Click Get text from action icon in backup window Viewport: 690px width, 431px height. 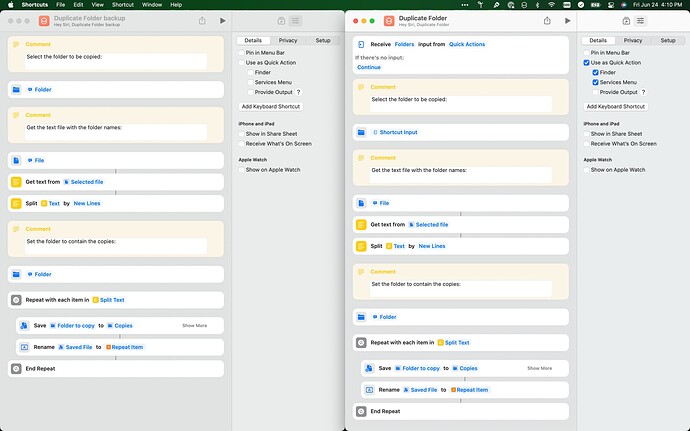pos(16,182)
